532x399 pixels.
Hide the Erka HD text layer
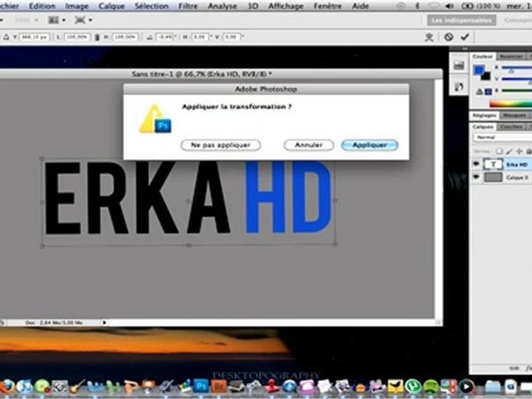[476, 164]
